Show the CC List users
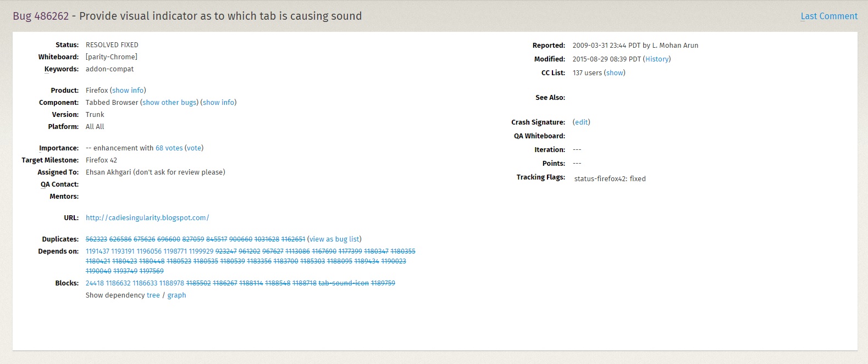 point(615,73)
